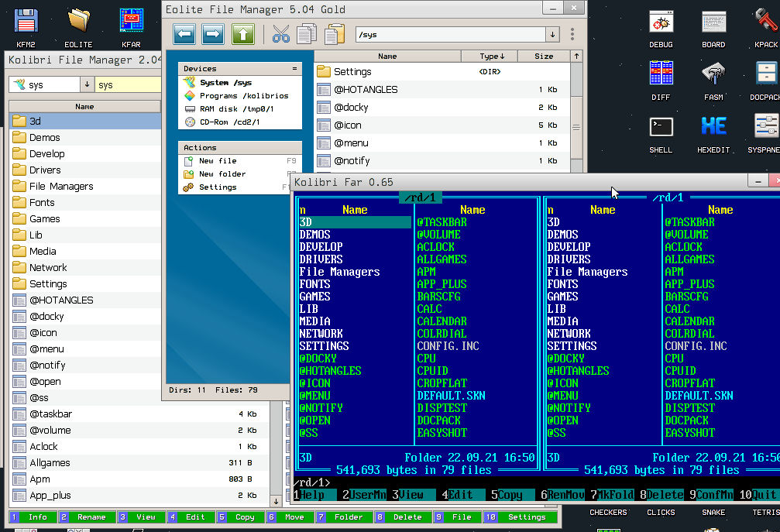This screenshot has width=780, height=532.
Task: Select EASYSHOT in Kolibri Far right panel
Action: point(689,433)
